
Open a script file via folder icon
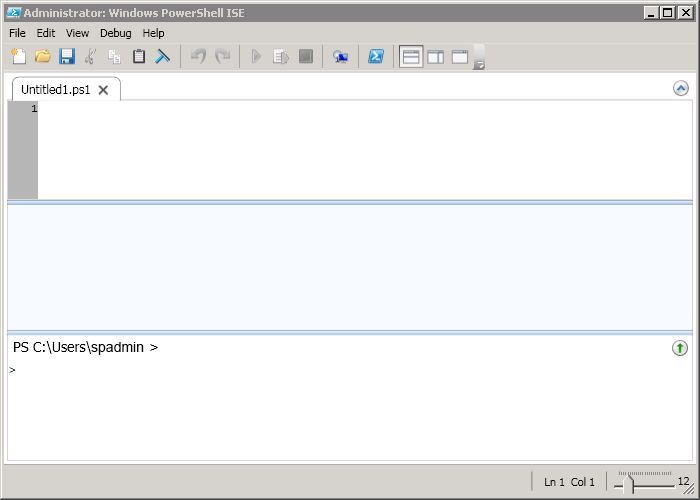point(42,56)
